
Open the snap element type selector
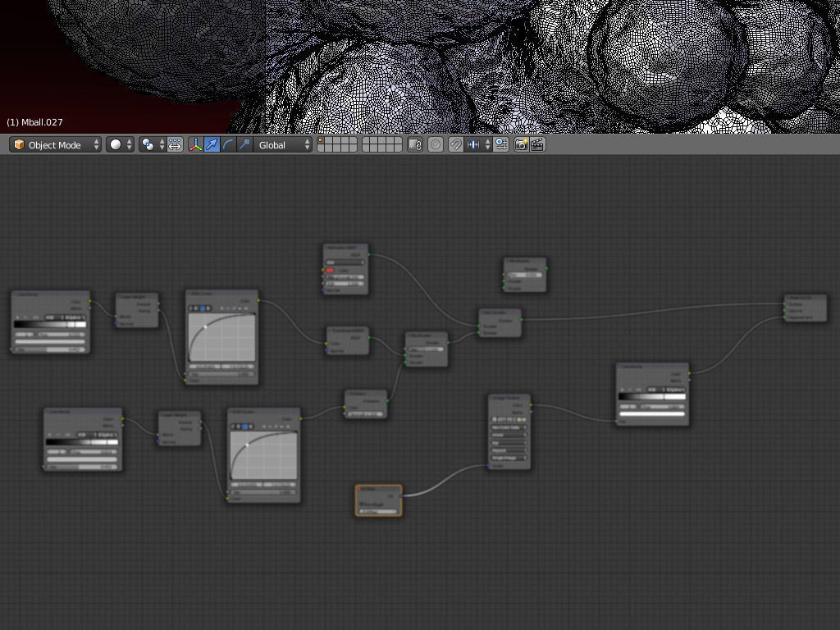pos(478,144)
